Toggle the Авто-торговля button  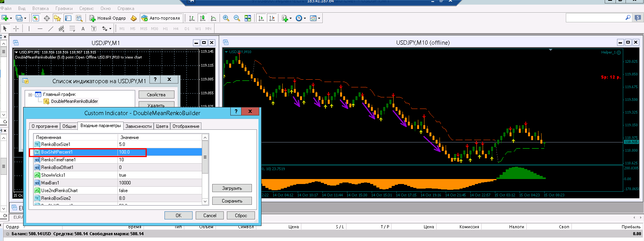point(161,18)
